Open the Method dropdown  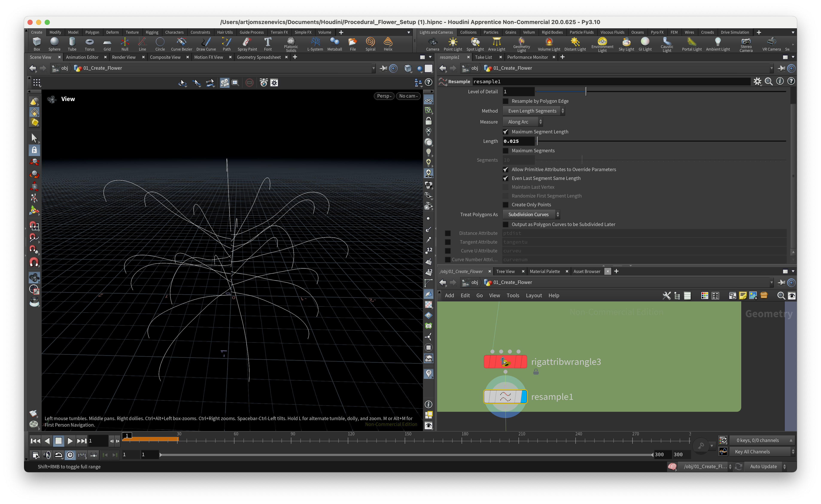533,111
